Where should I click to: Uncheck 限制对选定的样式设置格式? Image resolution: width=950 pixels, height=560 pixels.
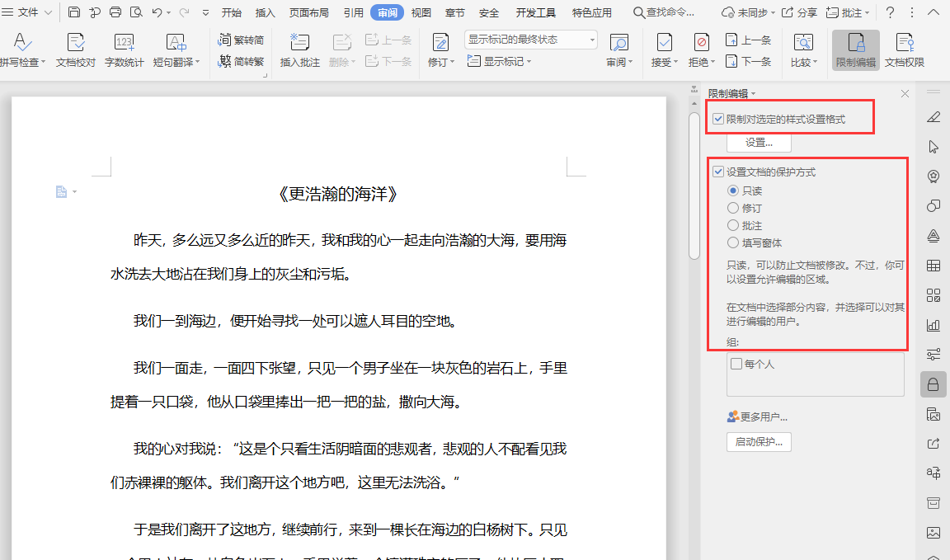pos(719,117)
